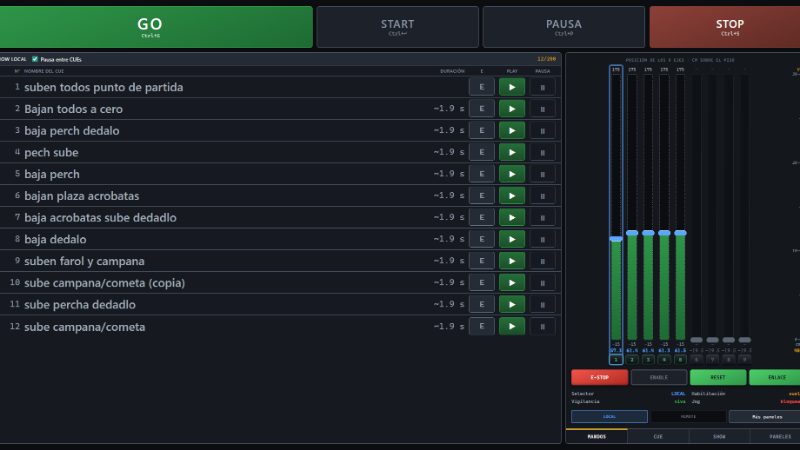The width and height of the screenshot is (800, 450).
Task: Pause cue 12 sube campana/cometa
Action: coord(542,327)
